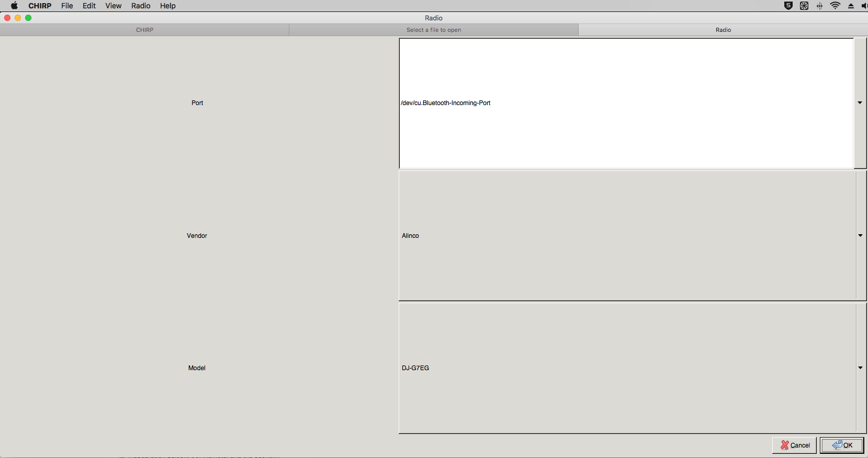Click the volume icon in menu bar

(864, 6)
